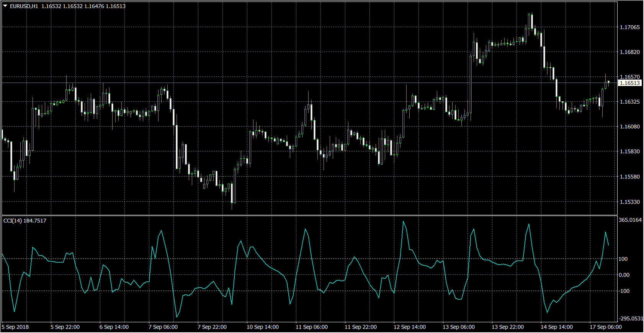Select the -295.0531 CCI scale minimum label
644x333 pixels.
[x=631, y=318]
